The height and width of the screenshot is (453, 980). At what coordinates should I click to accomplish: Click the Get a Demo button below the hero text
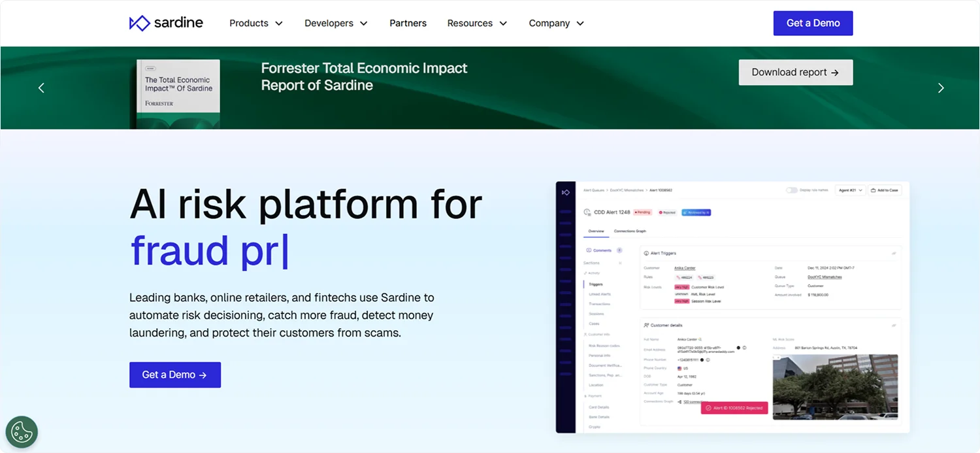point(175,375)
